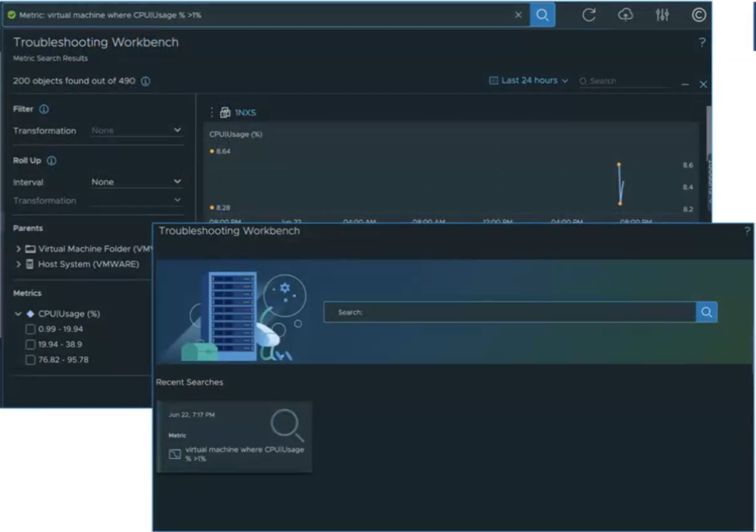Minimize the metric search results panel

tap(685, 84)
